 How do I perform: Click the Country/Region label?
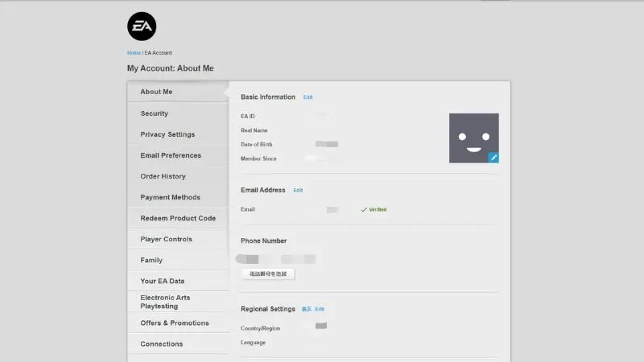[260, 328]
